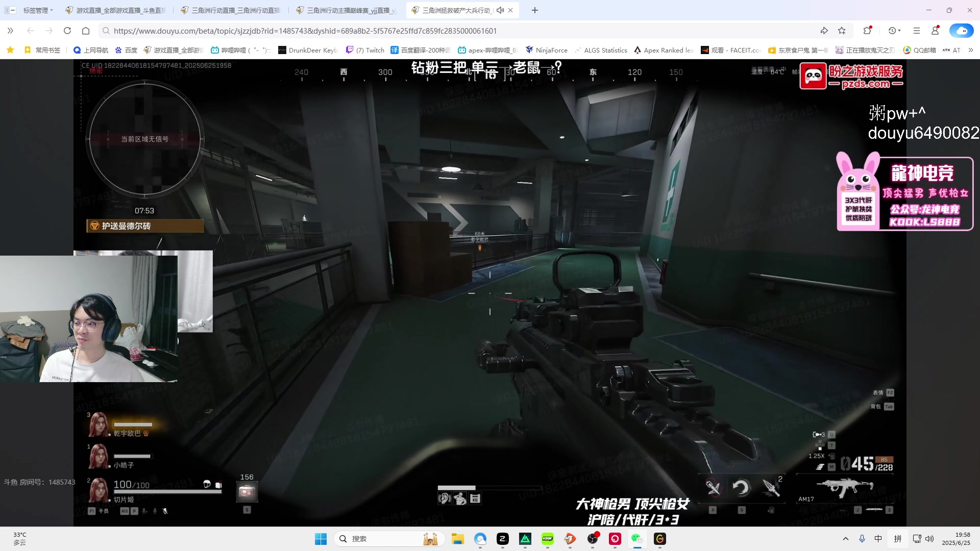Open network status in the system tray

tap(917, 539)
